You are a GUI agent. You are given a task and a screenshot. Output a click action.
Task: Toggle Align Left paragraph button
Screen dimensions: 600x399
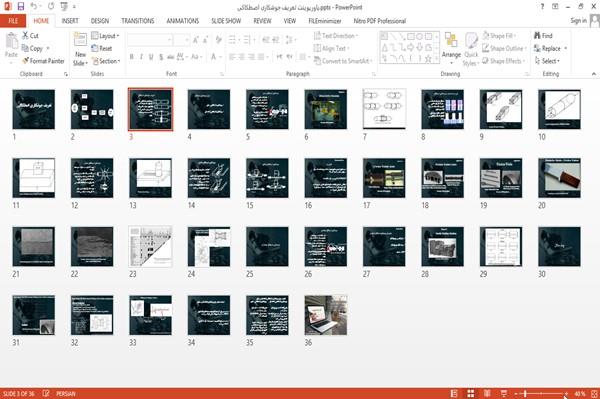point(232,57)
